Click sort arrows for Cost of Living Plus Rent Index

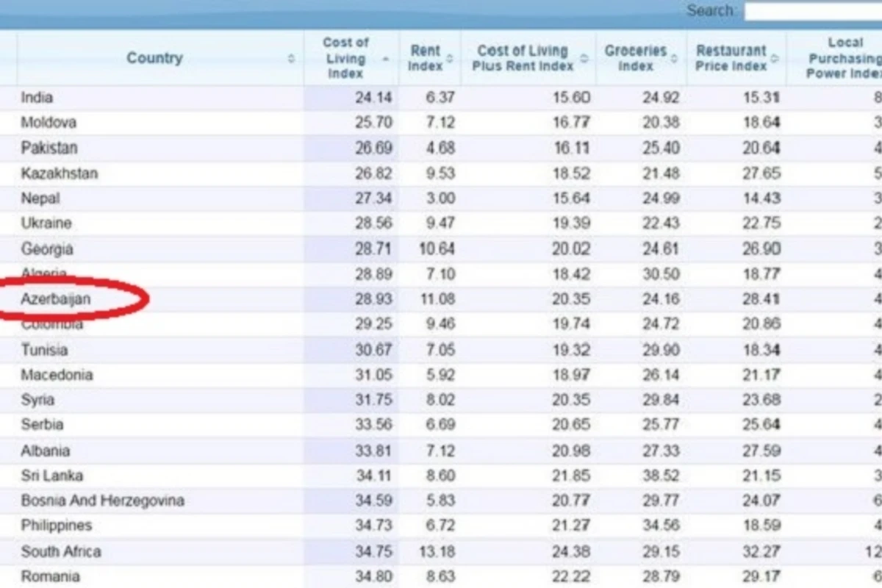pyautogui.click(x=584, y=58)
